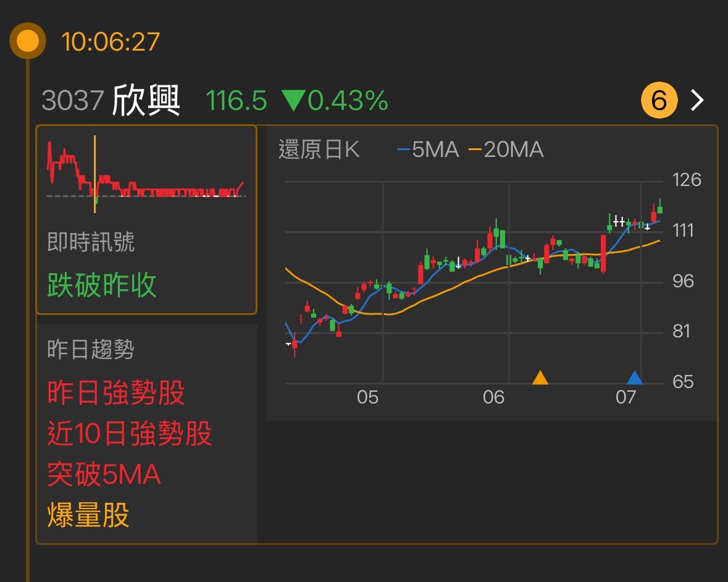The height and width of the screenshot is (582, 728).
Task: Select the 爆量股 tag
Action: coord(88,515)
